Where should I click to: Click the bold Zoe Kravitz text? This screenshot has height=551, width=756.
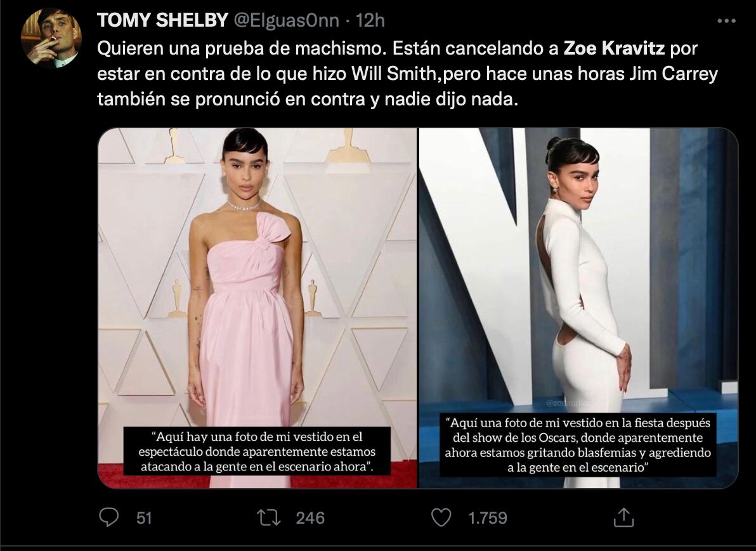coord(614,48)
